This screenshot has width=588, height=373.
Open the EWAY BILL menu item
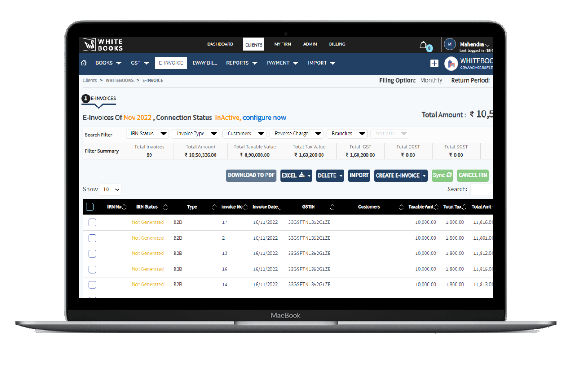pos(205,63)
